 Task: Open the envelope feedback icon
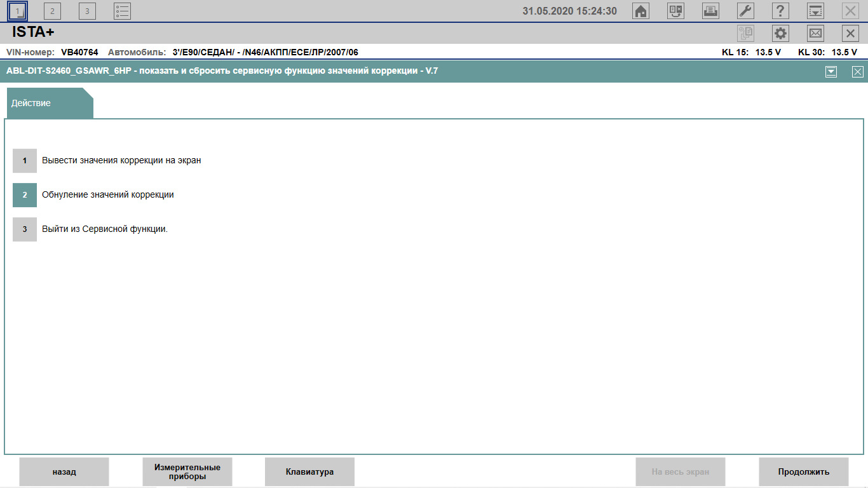tap(815, 33)
